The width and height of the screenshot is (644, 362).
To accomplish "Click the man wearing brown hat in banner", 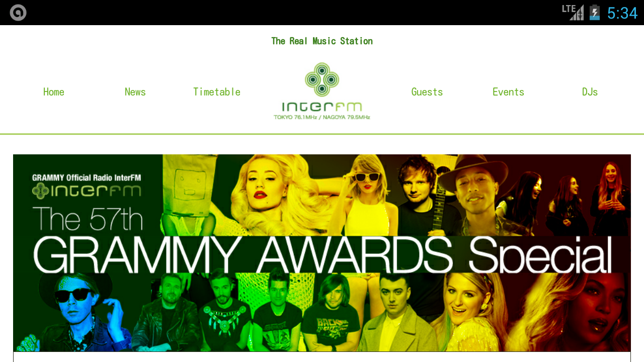I will (x=471, y=194).
